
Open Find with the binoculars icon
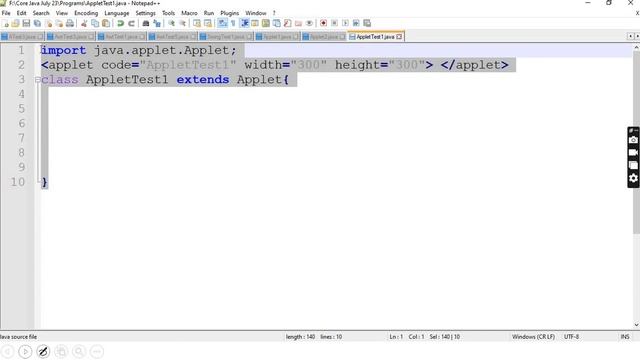point(146,23)
